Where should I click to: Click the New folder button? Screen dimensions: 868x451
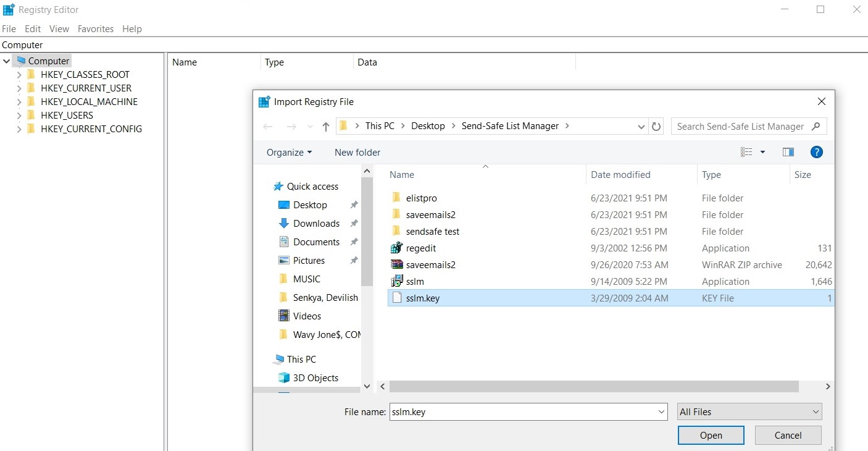pos(357,152)
